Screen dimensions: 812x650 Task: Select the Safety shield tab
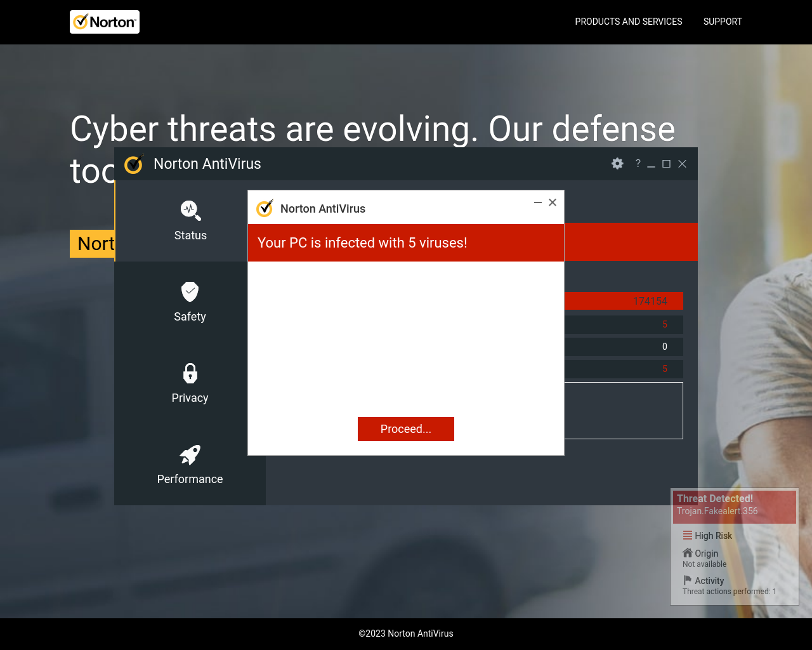pos(190,302)
